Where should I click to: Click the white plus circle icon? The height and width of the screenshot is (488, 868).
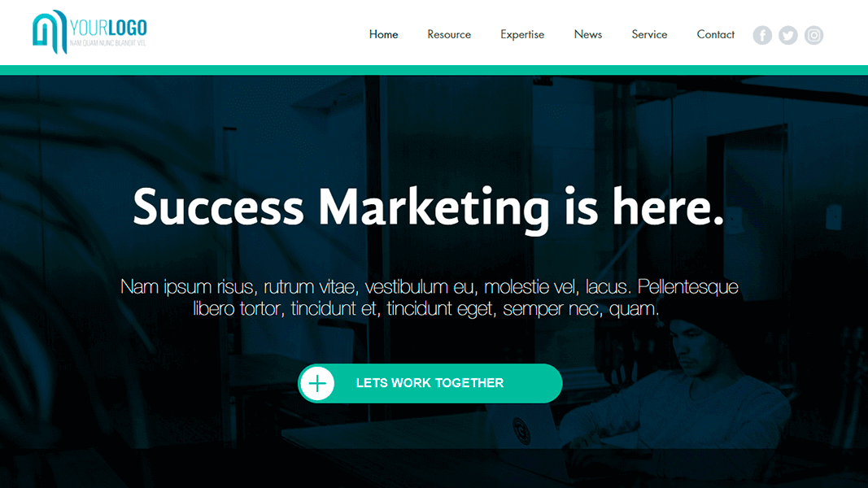click(x=317, y=383)
